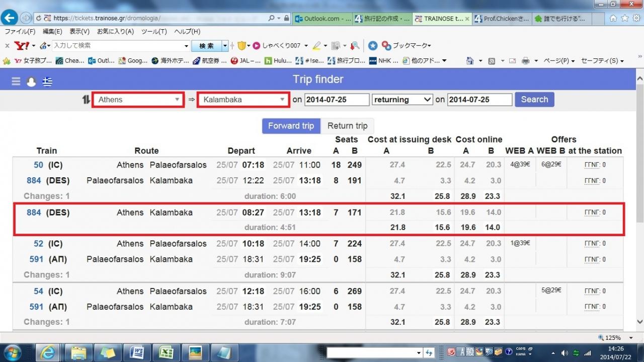
Task: Open the Kalambaka destination dropdown
Action: coord(244,100)
